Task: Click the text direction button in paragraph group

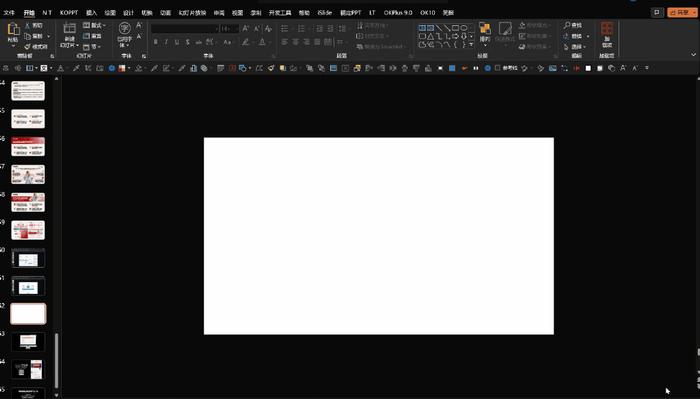Action: 373,25
